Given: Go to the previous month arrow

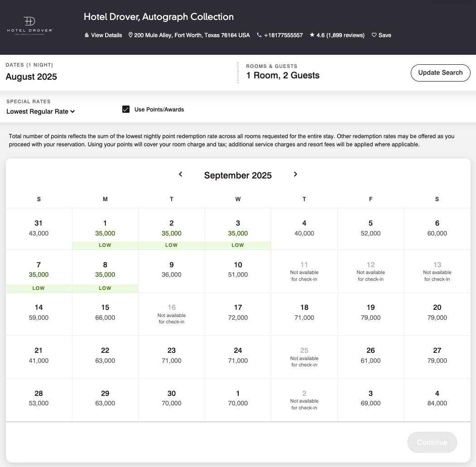Looking at the screenshot, I should coord(181,174).
